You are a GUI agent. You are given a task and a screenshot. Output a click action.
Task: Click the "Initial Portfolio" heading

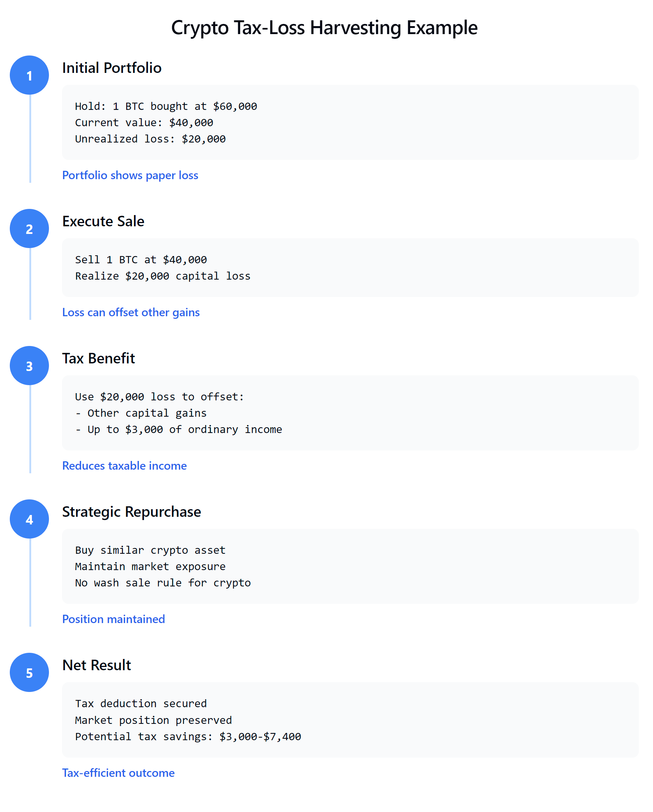(111, 68)
